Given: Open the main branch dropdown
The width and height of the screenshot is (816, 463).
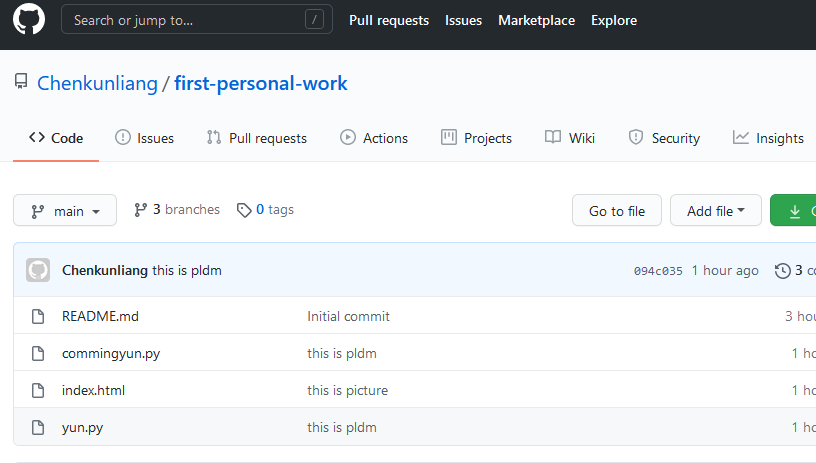Looking at the screenshot, I should click(x=65, y=211).
